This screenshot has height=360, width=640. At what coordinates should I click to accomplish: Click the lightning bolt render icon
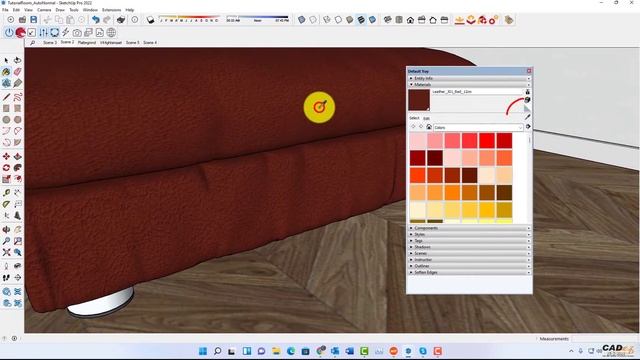[65, 32]
